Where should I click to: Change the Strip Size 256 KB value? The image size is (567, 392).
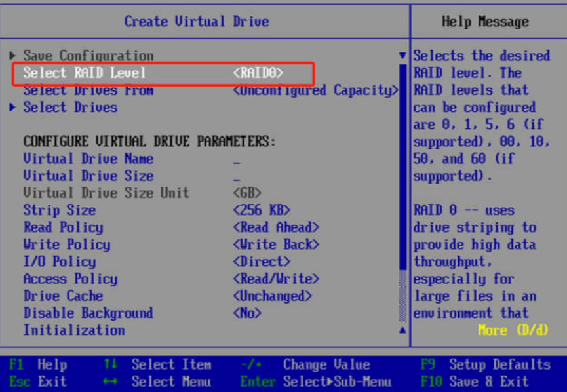[262, 210]
